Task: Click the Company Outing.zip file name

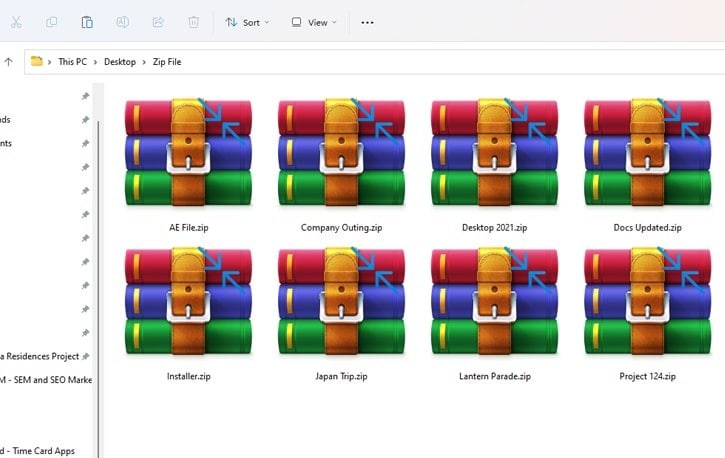Action: point(341,227)
